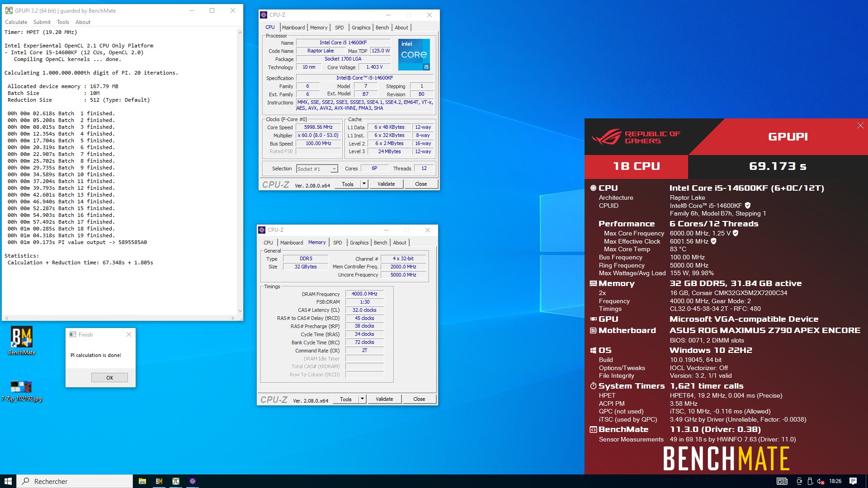Viewport: 868px width, 488px height.
Task: Click the Uncore Frequency 5000.0 MHz value
Action: (x=403, y=275)
